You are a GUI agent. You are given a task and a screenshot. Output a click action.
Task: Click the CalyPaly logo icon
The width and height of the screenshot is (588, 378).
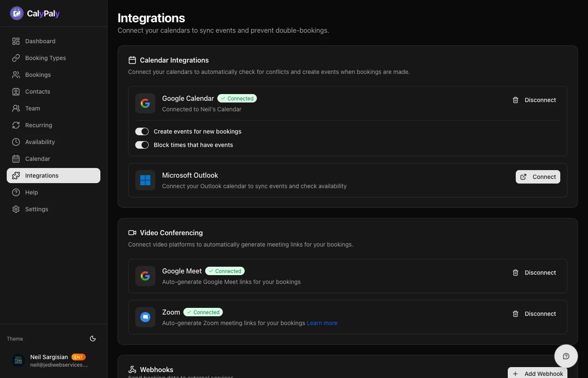(x=16, y=13)
